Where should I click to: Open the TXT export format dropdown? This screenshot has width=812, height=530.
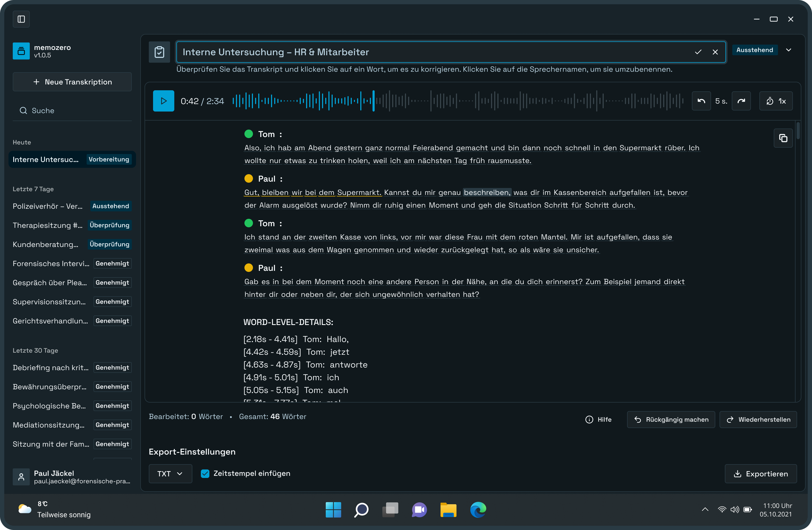170,474
